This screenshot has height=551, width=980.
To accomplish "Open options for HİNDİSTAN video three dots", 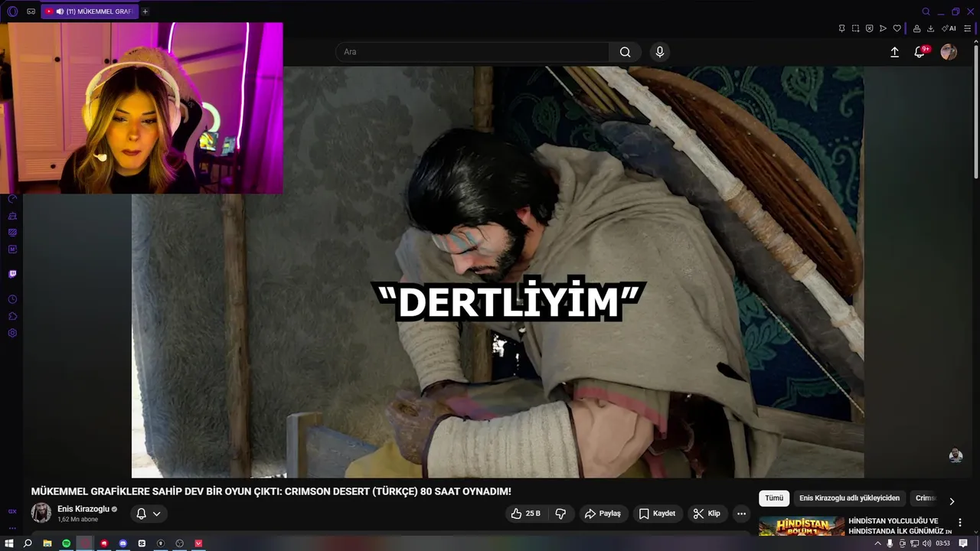I will pyautogui.click(x=960, y=523).
